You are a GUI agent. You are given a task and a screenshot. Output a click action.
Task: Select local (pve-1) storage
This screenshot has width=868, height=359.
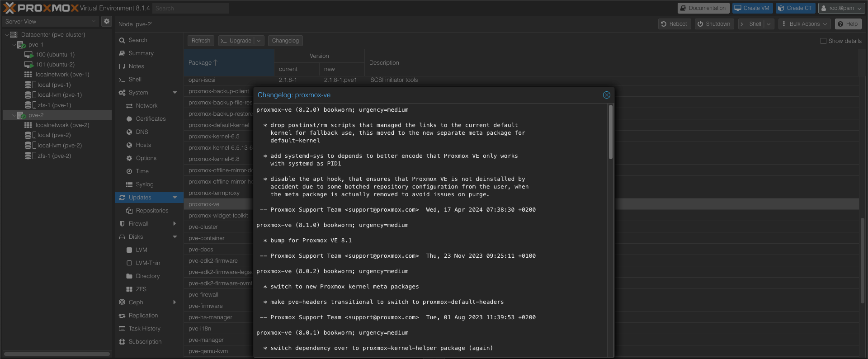tap(54, 85)
